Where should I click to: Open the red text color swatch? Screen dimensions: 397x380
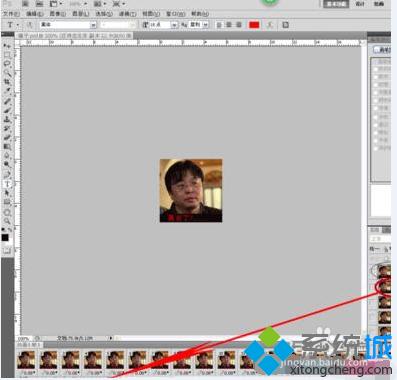[x=254, y=25]
